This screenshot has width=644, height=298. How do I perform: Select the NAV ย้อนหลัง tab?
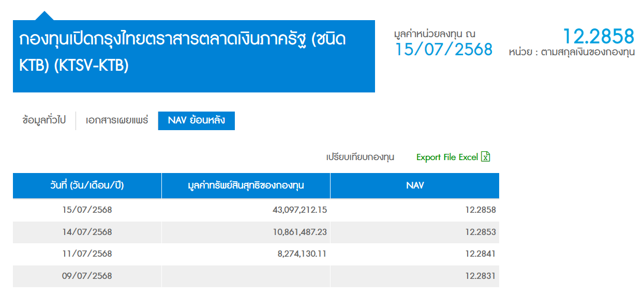[x=197, y=120]
